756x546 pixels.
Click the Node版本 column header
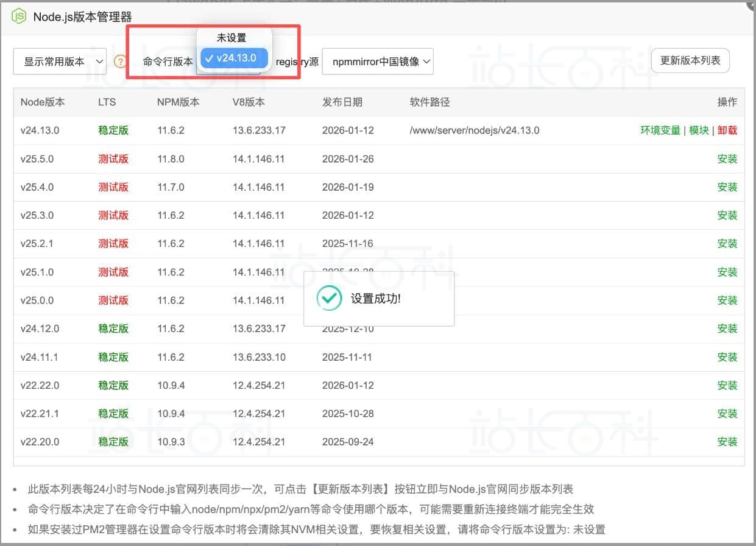point(43,102)
